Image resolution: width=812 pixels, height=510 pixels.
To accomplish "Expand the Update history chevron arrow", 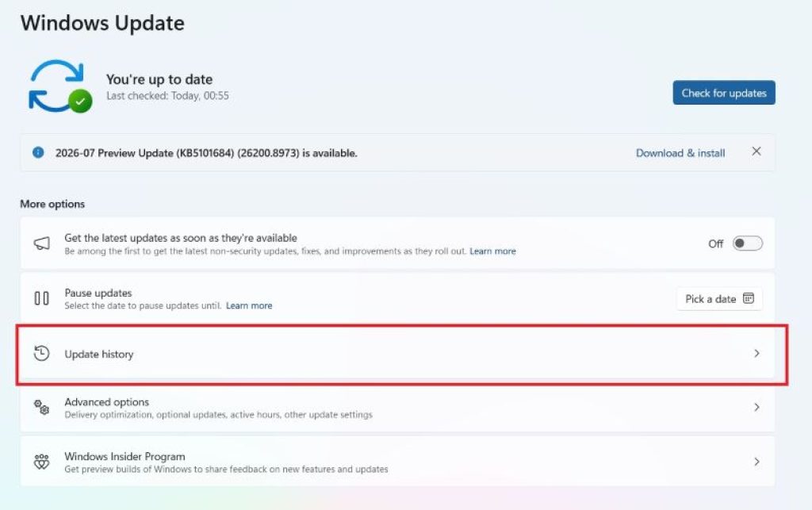I will (756, 353).
